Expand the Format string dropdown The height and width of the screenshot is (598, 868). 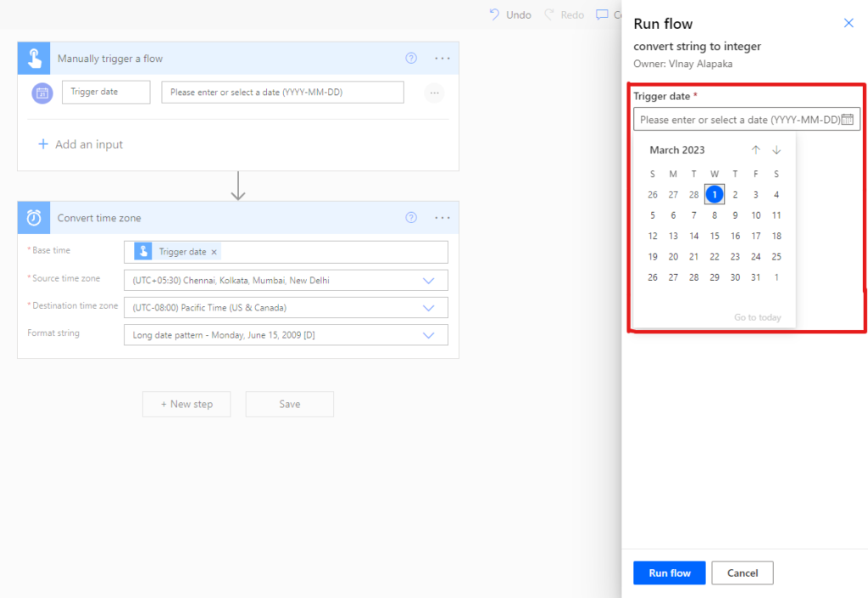click(x=428, y=335)
